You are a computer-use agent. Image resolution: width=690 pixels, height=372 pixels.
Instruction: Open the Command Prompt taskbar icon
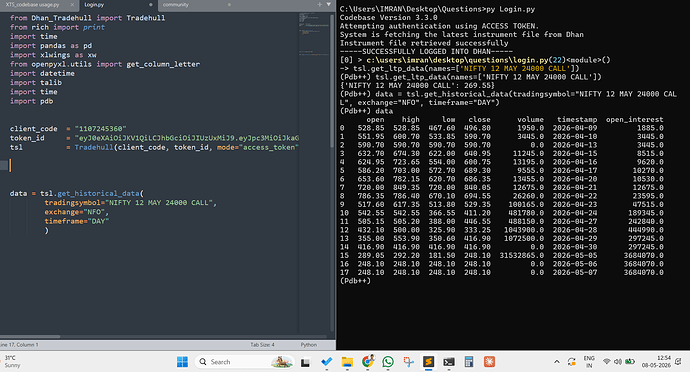(x=449, y=362)
